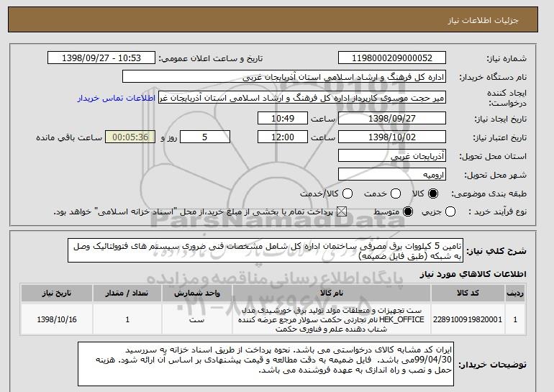Click the buyer organization name field
This screenshot has width=554, height=392.
click(x=284, y=77)
